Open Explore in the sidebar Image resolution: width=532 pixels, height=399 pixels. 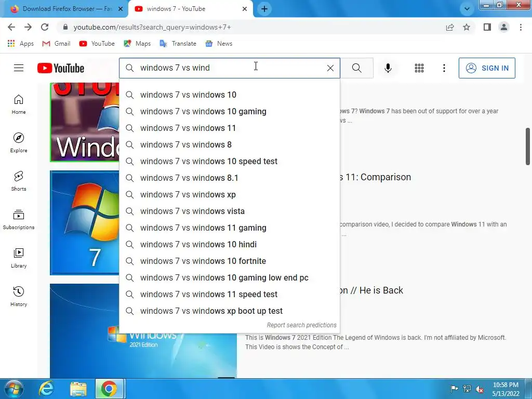pos(19,142)
